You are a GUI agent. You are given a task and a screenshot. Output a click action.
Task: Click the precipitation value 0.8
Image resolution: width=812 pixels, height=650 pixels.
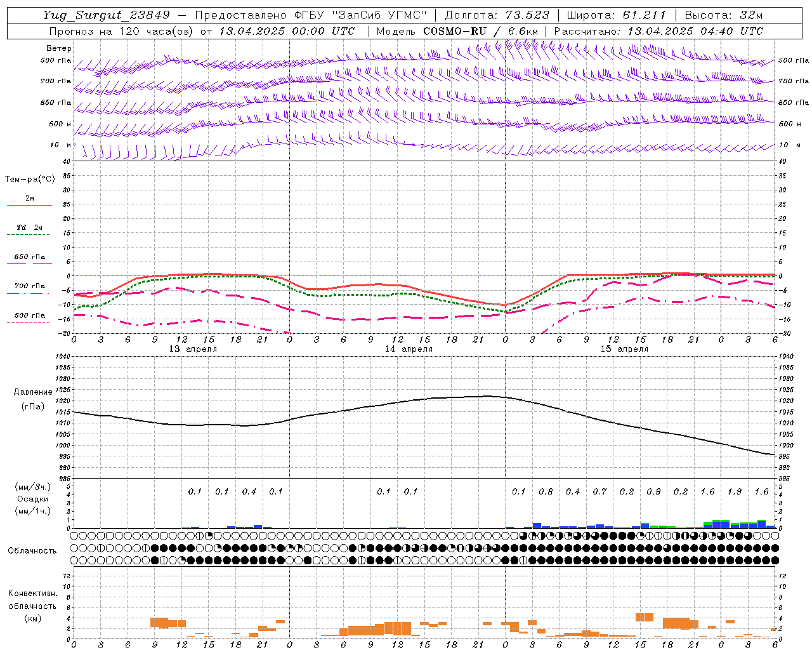546,491
